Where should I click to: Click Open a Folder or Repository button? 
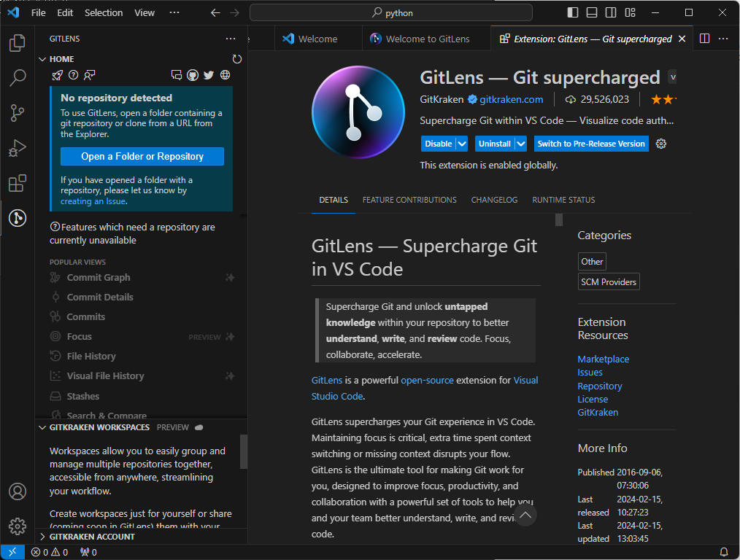coord(142,157)
